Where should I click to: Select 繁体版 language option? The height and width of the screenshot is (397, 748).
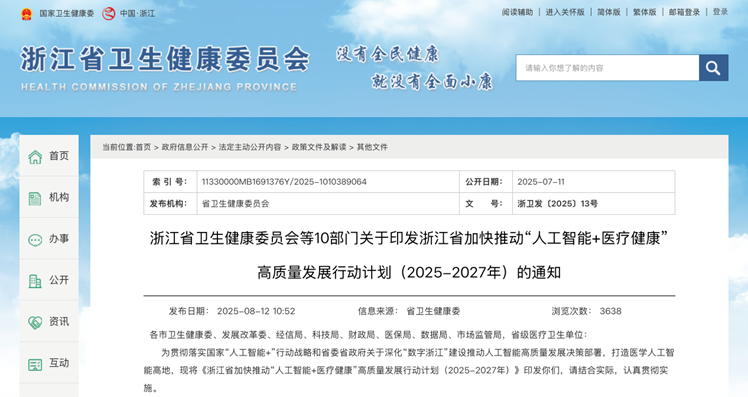(644, 12)
